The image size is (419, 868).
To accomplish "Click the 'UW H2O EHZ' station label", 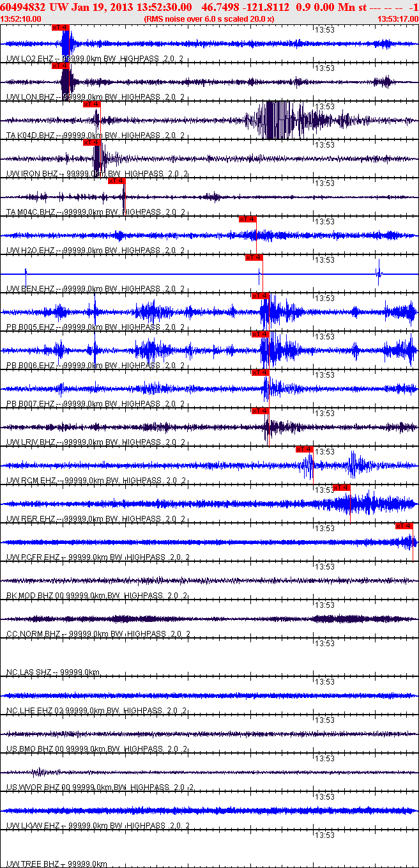I will [x=30, y=251].
